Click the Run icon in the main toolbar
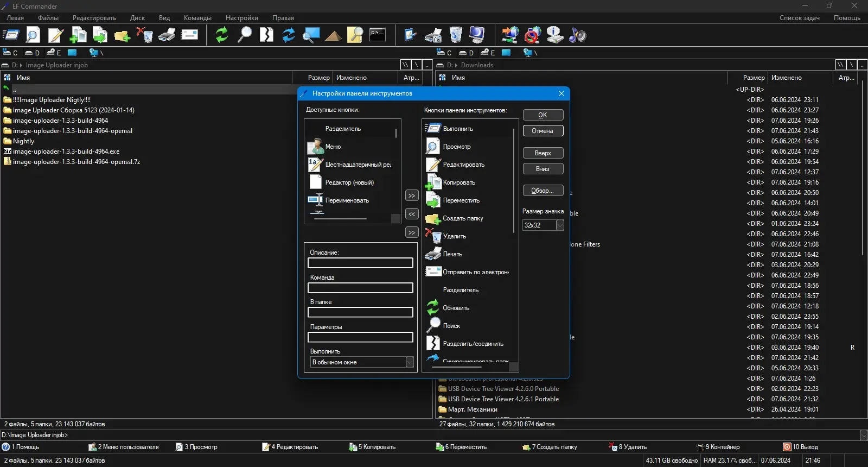The image size is (868, 467). 11,35
